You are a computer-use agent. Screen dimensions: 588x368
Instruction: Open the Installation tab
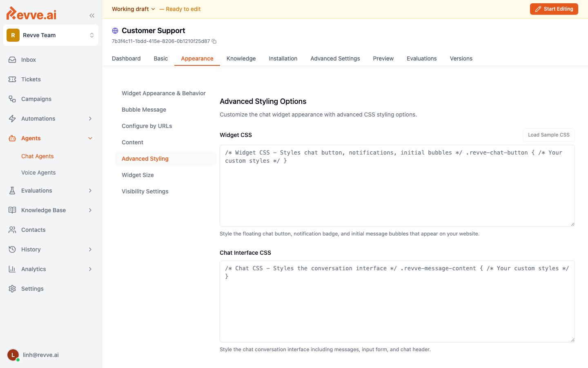point(283,58)
